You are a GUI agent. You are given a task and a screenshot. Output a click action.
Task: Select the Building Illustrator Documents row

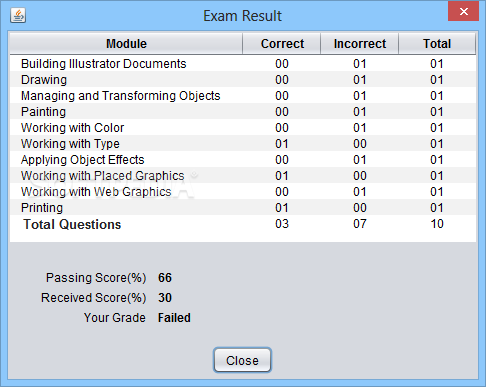243,63
